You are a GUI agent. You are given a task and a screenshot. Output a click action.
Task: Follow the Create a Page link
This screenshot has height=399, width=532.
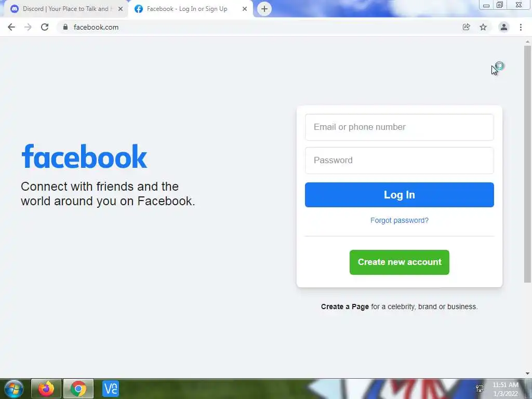pyautogui.click(x=345, y=307)
